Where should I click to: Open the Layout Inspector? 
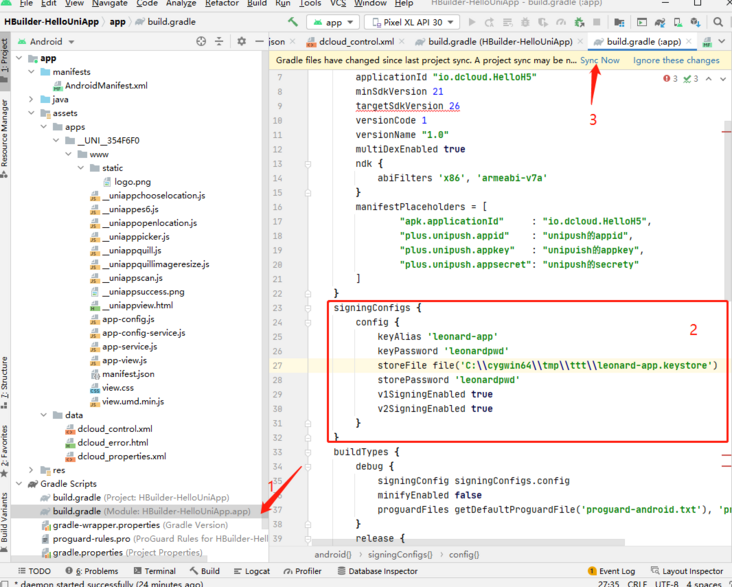tap(687, 571)
